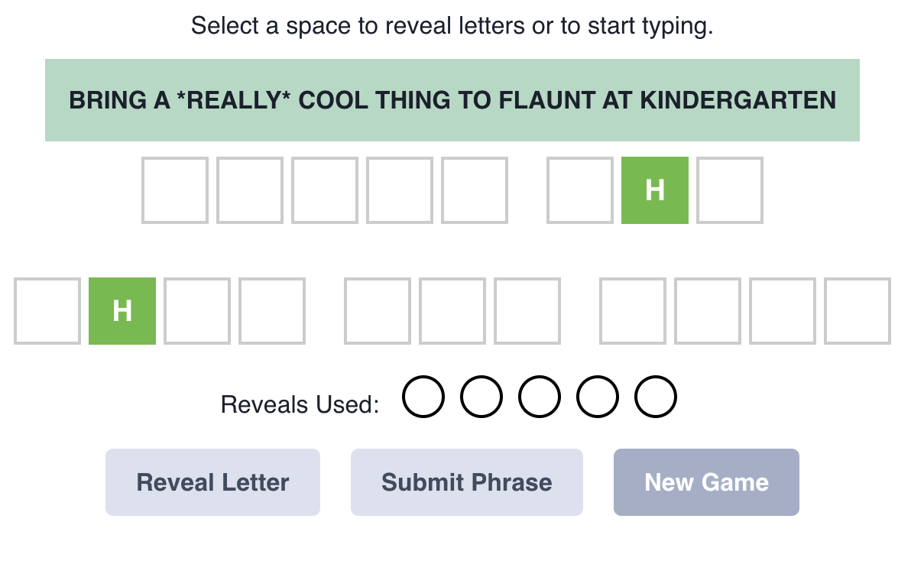Viewport: 924px width, 561px height.
Task: Click the first blank tile of the top word
Action: coord(175,190)
